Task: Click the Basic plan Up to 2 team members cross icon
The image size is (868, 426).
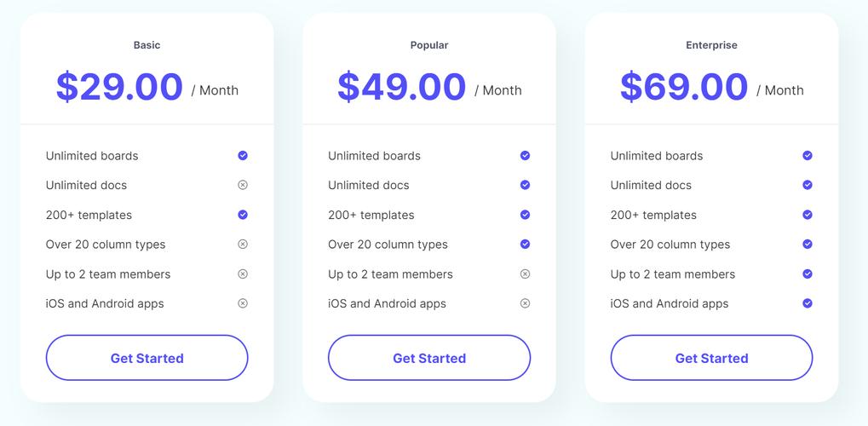Action: 243,274
